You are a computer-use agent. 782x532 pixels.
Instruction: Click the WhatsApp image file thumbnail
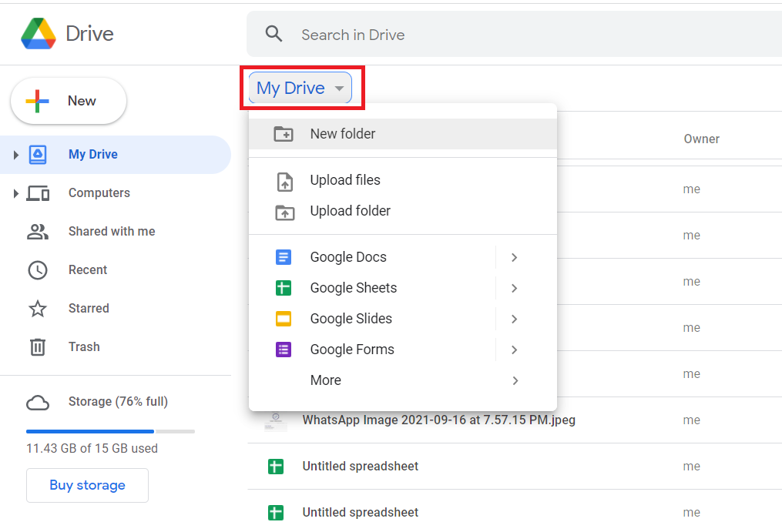(276, 421)
